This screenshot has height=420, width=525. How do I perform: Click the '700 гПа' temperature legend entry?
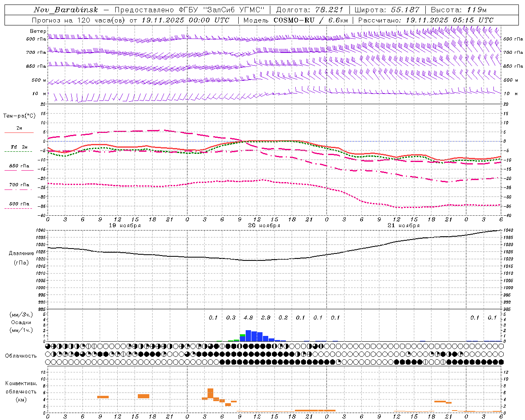point(19,185)
